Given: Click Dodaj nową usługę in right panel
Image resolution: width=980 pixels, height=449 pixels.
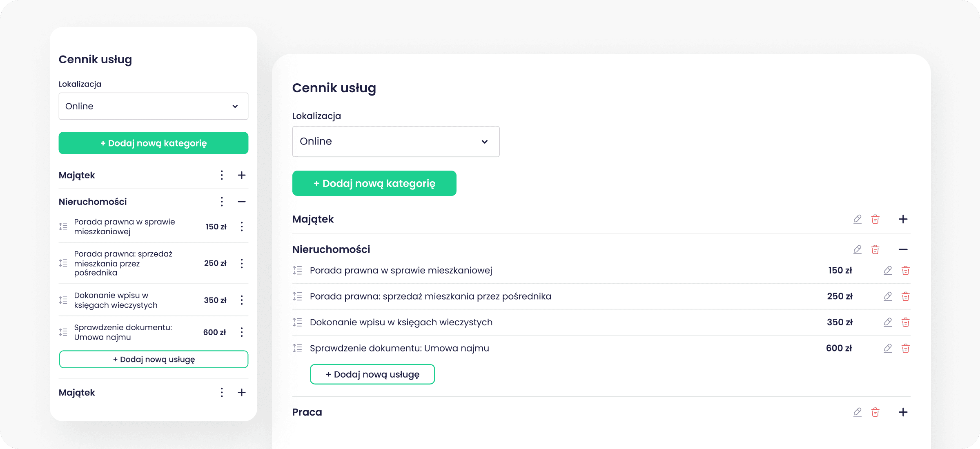Looking at the screenshot, I should pyautogui.click(x=372, y=374).
